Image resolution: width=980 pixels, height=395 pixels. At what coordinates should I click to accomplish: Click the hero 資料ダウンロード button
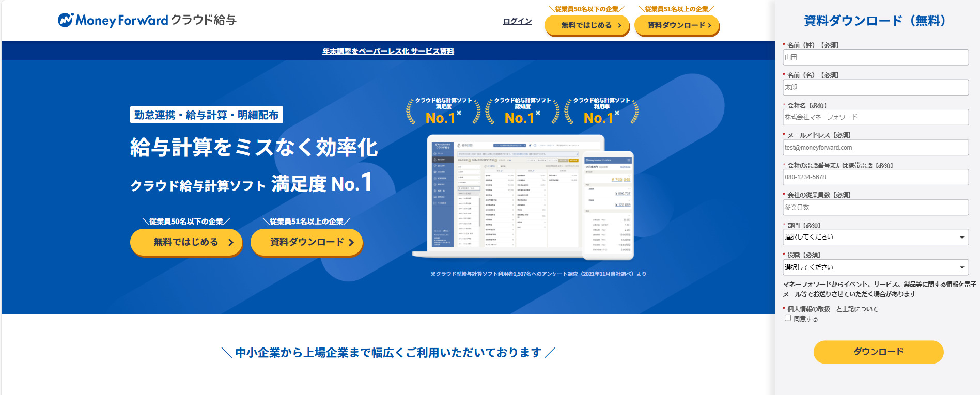point(306,242)
